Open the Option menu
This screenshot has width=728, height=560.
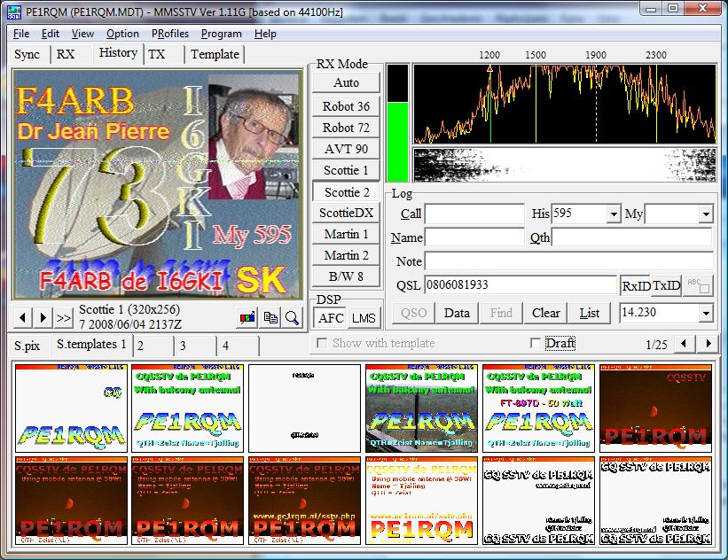(x=122, y=34)
